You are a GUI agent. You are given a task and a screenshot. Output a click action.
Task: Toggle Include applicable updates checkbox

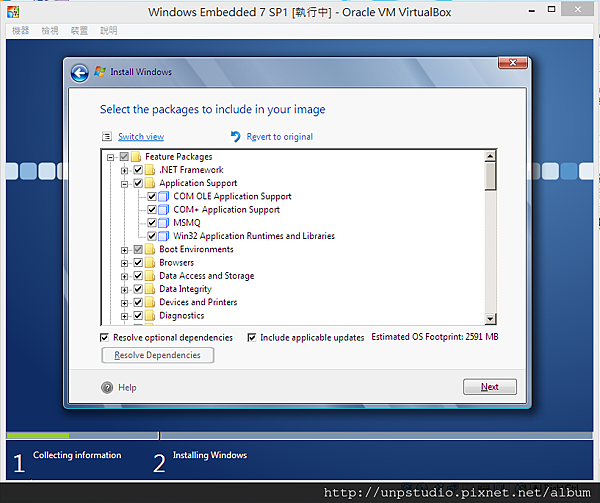[251, 337]
